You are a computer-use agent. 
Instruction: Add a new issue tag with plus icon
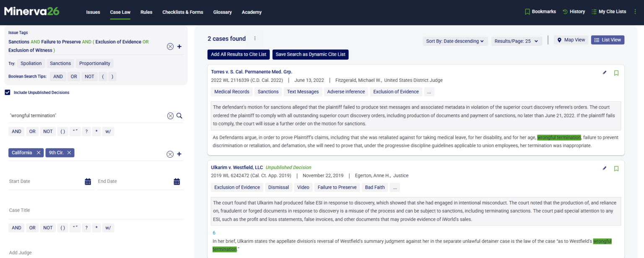[x=179, y=47]
